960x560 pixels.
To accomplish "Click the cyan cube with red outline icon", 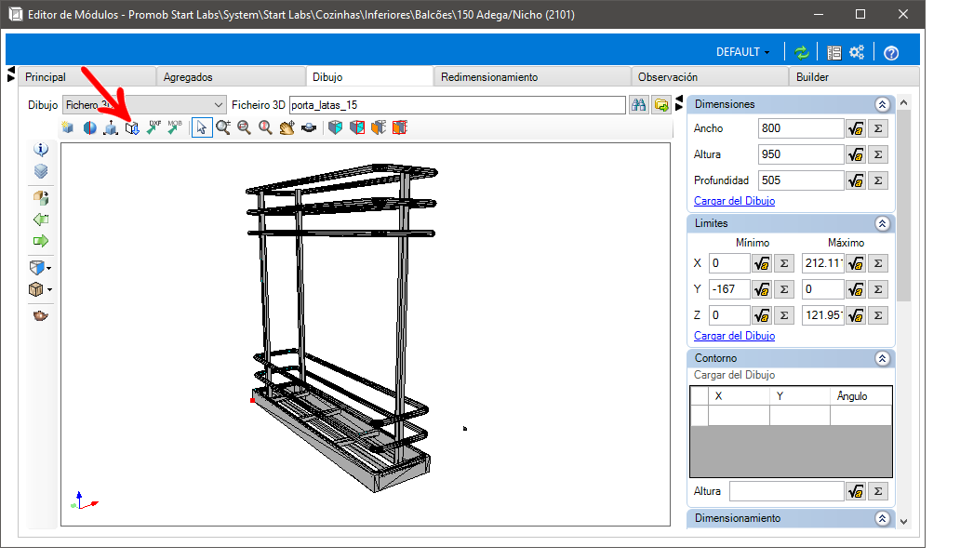I will 357,127.
